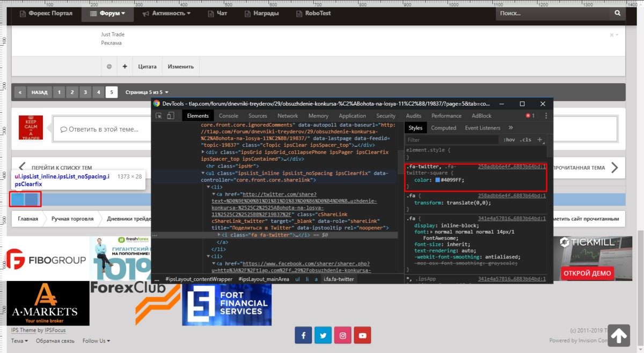Open the footer YouTube icon
644x353 pixels.
[362, 335]
